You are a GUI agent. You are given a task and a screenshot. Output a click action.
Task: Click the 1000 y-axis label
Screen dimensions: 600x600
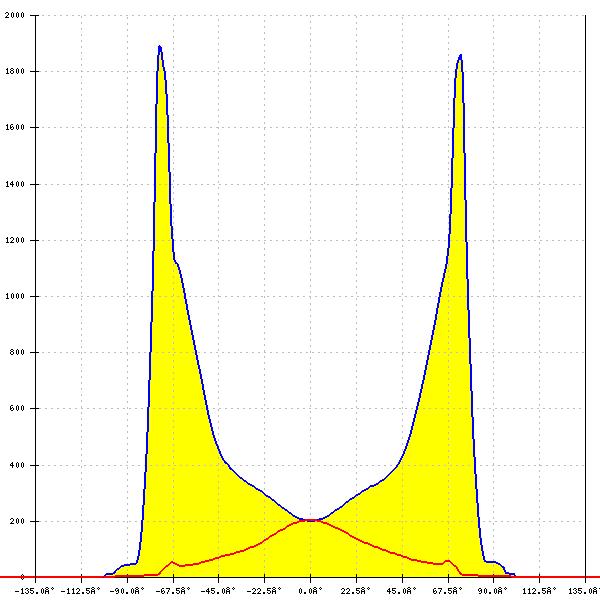tap(15, 296)
